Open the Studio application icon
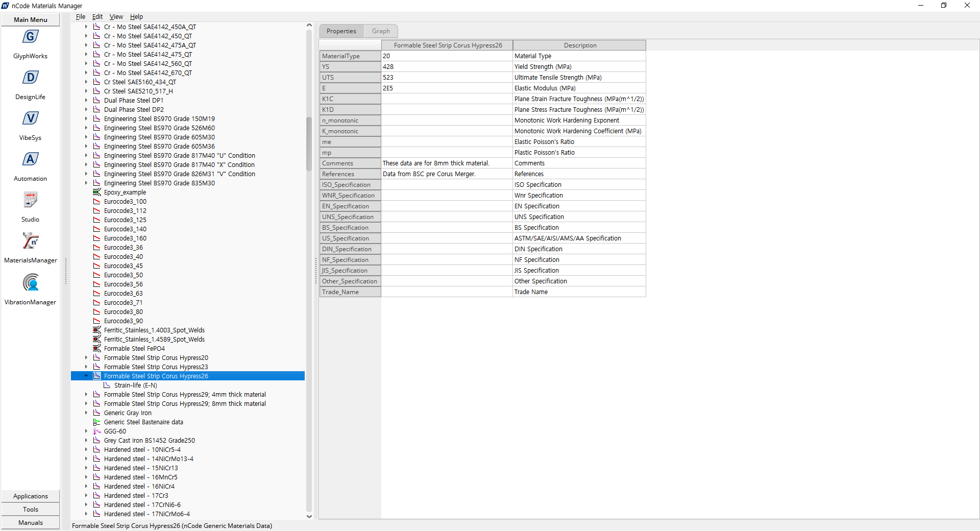This screenshot has height=531, width=980. point(31,200)
